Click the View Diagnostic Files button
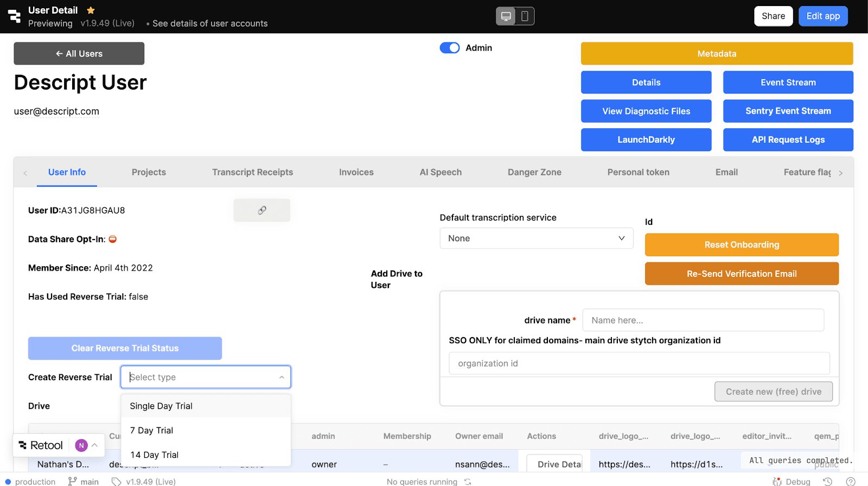Viewport: 868px width, 486px height. 646,111
